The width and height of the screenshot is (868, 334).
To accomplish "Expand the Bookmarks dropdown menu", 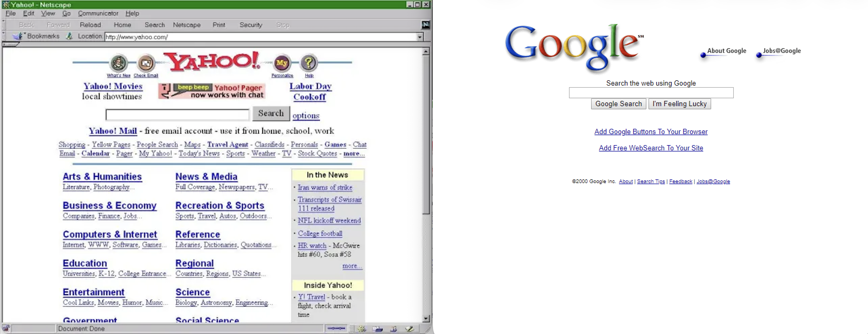I will pos(43,36).
